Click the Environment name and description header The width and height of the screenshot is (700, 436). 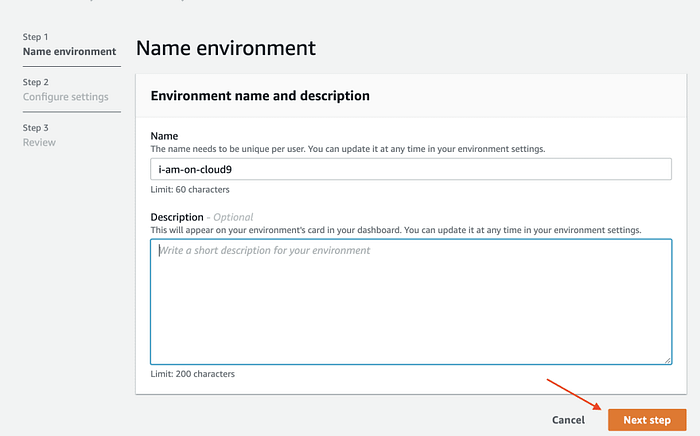(260, 96)
